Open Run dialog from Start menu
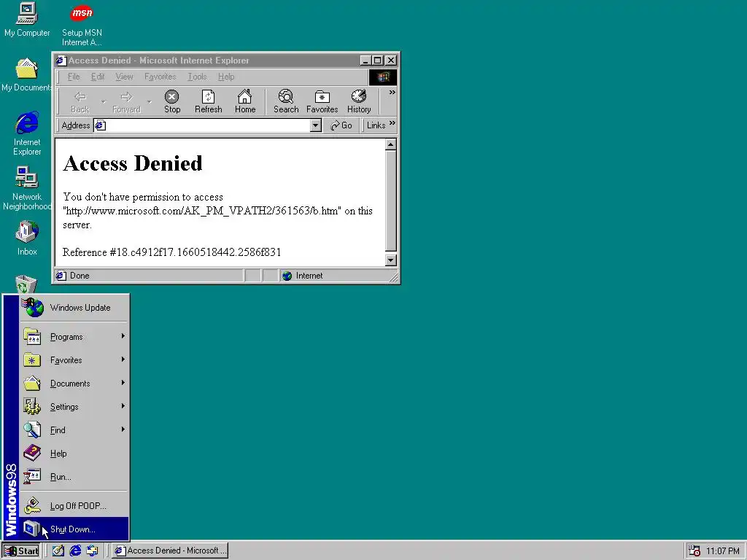747x560 pixels. pos(74,477)
